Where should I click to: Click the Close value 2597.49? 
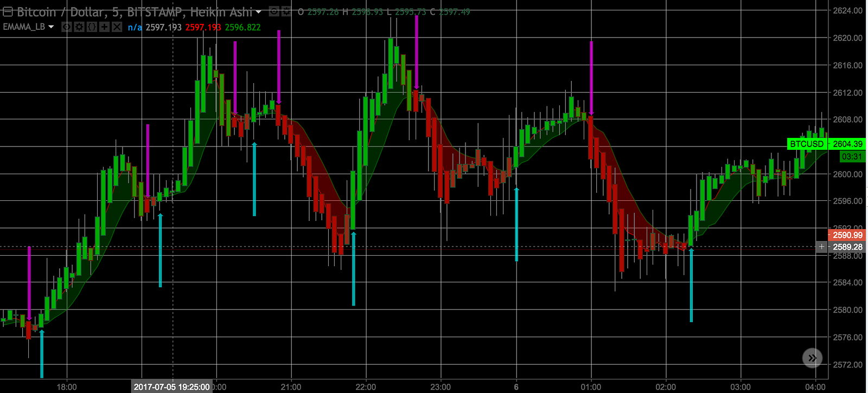pos(455,12)
